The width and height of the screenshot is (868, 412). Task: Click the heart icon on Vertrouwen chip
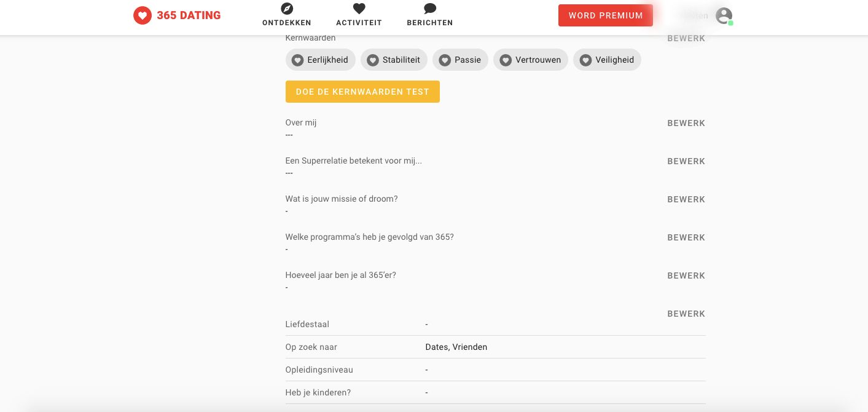coord(506,60)
